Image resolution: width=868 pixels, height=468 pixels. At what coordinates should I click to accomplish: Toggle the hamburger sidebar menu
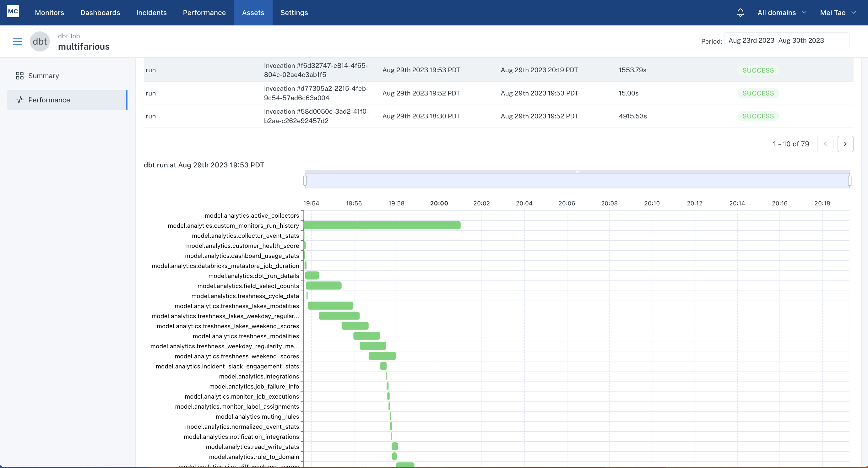pos(17,41)
